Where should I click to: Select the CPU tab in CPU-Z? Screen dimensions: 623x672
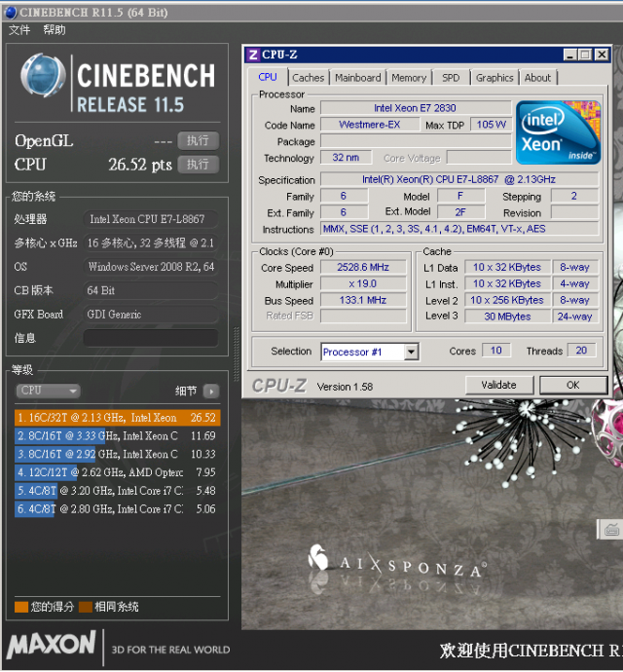pyautogui.click(x=268, y=77)
